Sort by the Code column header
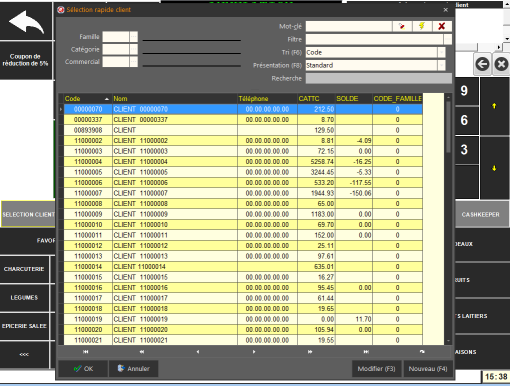This screenshot has height=386, width=510. click(88, 99)
